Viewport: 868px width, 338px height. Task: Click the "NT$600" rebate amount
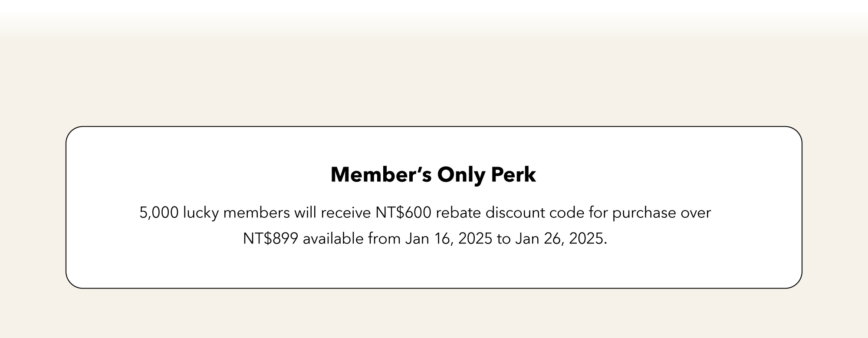404,213
